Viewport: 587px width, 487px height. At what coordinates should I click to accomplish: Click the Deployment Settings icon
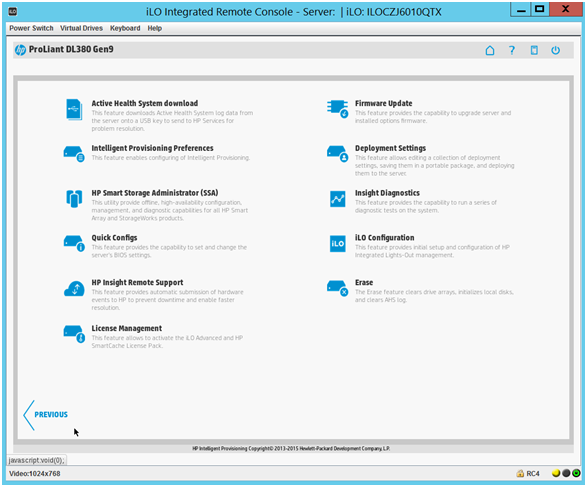[337, 154]
